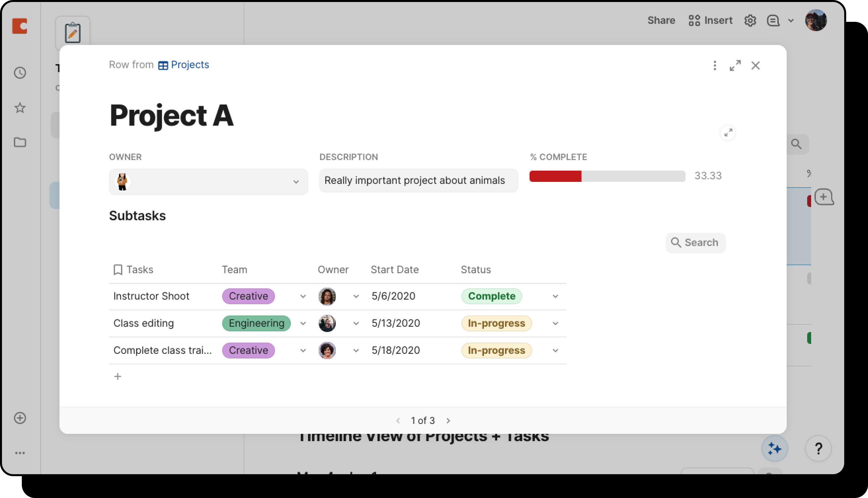Open comments icon in top bar
Viewport: 868px width, 498px height.
click(x=772, y=21)
